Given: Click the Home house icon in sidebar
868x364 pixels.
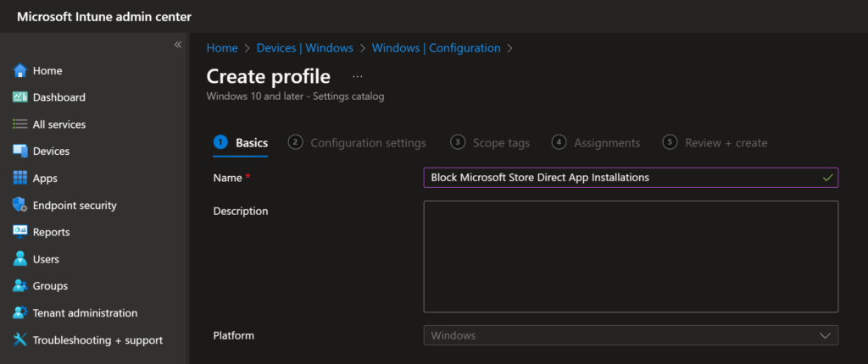Looking at the screenshot, I should (20, 70).
